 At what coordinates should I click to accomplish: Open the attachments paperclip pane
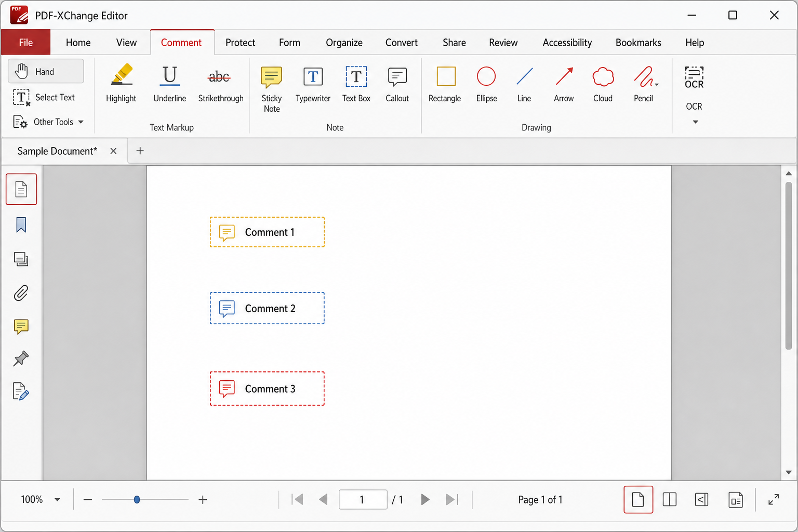21,293
